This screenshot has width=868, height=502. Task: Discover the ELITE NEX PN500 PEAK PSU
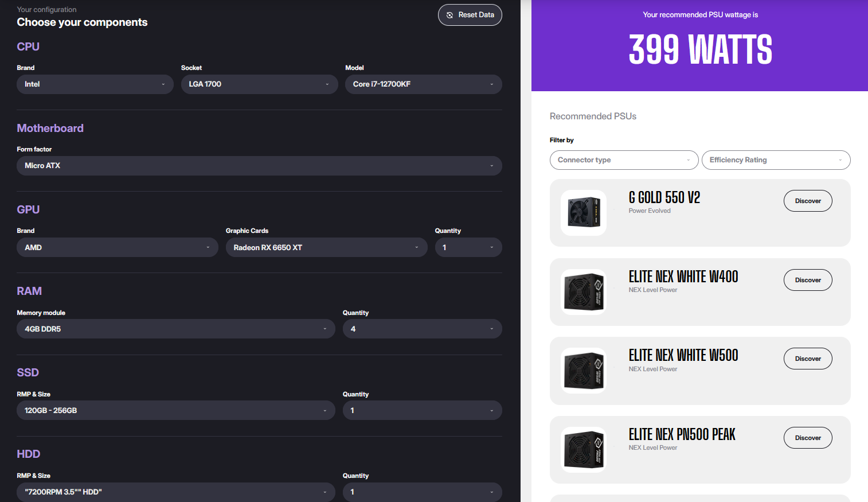coord(808,438)
